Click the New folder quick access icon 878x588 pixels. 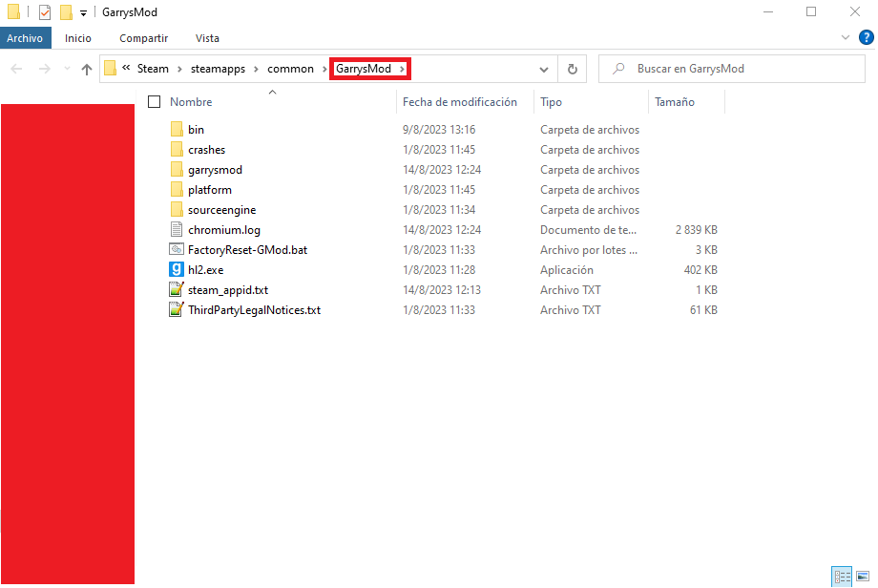66,11
